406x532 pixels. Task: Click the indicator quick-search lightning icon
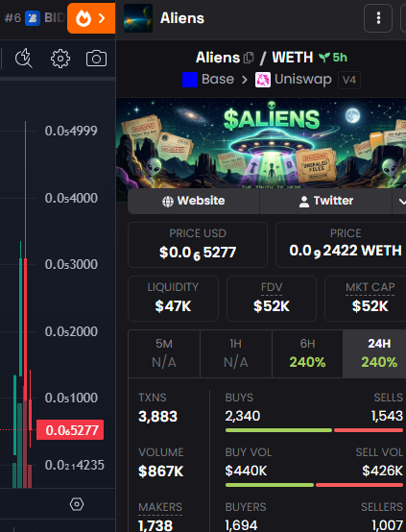24,59
